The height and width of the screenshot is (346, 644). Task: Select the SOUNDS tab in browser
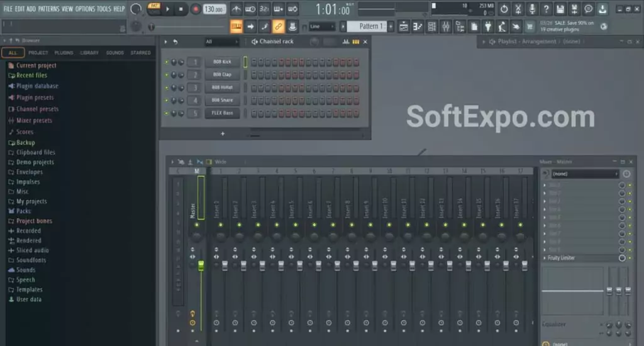(x=114, y=53)
